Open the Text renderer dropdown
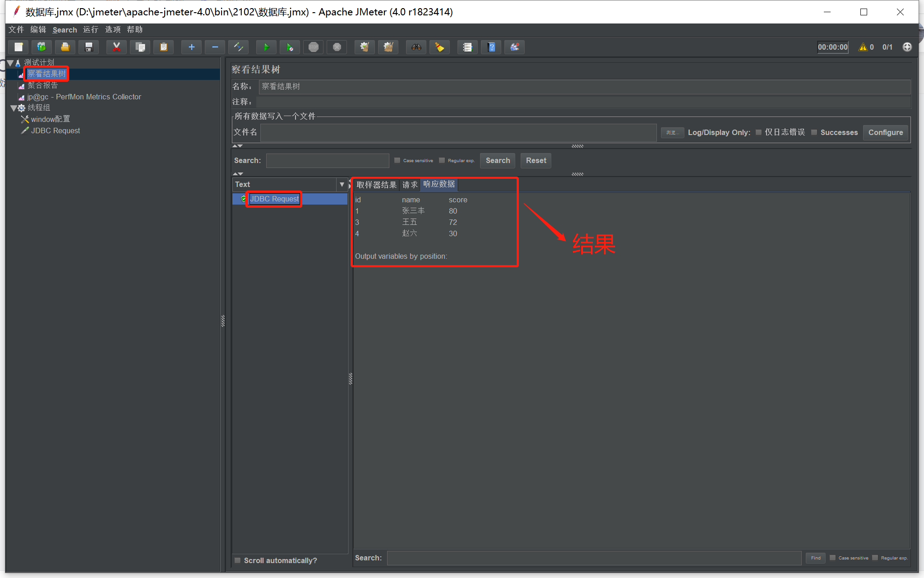 pos(342,184)
